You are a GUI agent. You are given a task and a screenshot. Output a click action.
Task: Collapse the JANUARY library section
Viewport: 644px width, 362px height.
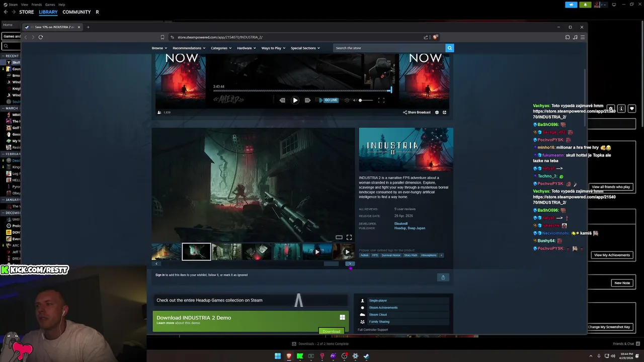pyautogui.click(x=3, y=200)
